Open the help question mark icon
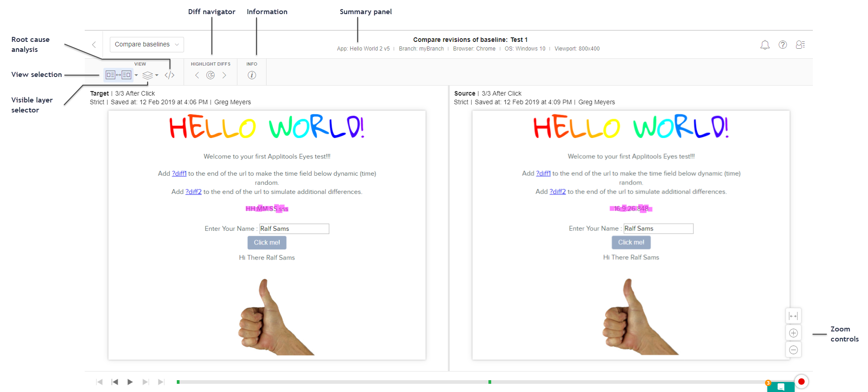This screenshot has height=392, width=868. (782, 45)
